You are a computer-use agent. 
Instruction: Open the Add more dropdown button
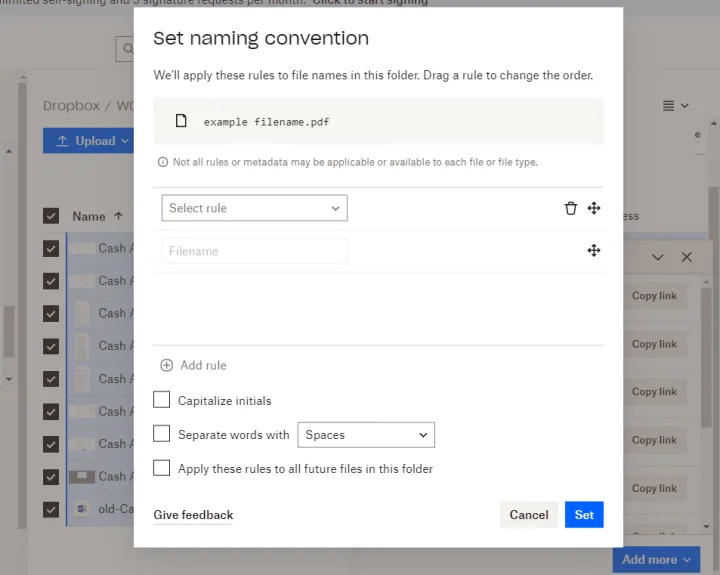click(657, 560)
